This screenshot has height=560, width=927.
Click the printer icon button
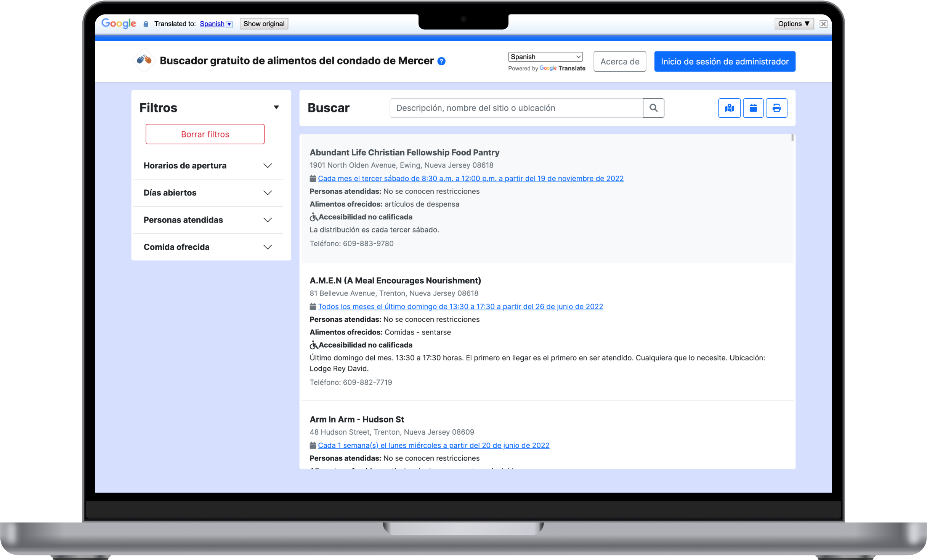pos(776,108)
